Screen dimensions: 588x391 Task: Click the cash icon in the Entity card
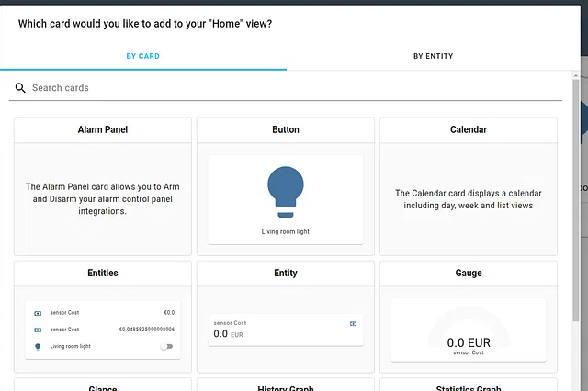[354, 324]
